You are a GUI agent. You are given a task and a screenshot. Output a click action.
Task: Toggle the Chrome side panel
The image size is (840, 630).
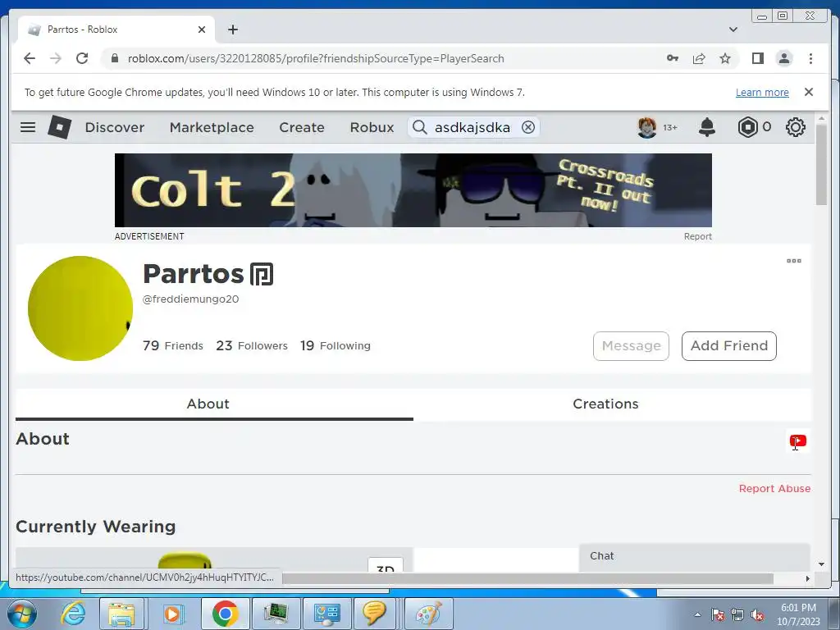click(757, 58)
